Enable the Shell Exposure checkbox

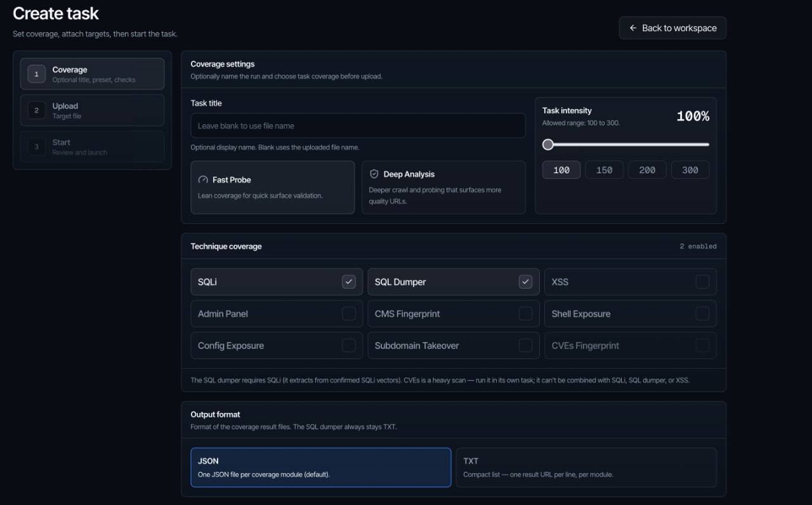coord(702,313)
